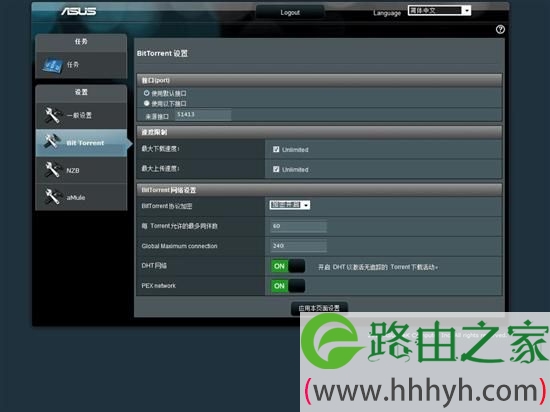Click the 任务 sidebar section header

[x=81, y=42]
